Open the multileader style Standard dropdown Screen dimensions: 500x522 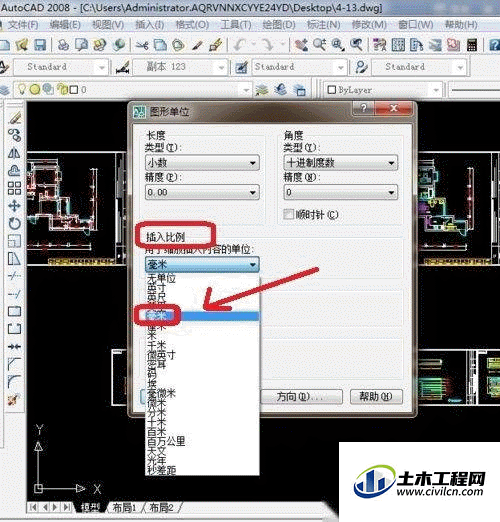click(419, 67)
